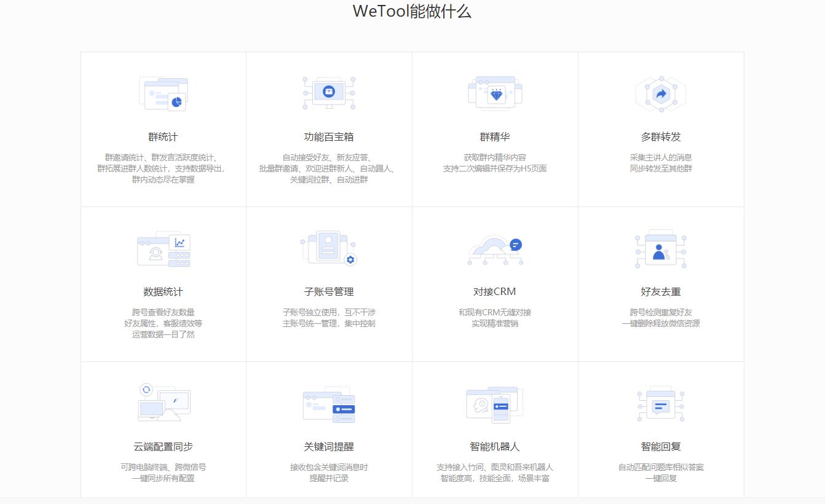Viewport: 825px width, 504px height.
Task: Click the 功能百宝箱 toolbox monitor icon
Action: [329, 93]
